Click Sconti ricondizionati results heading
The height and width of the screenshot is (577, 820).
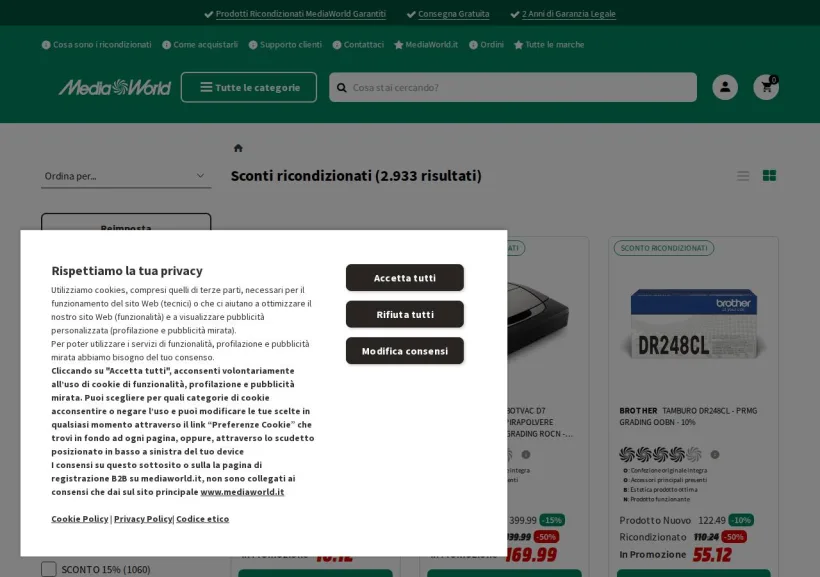pyautogui.click(x=356, y=176)
